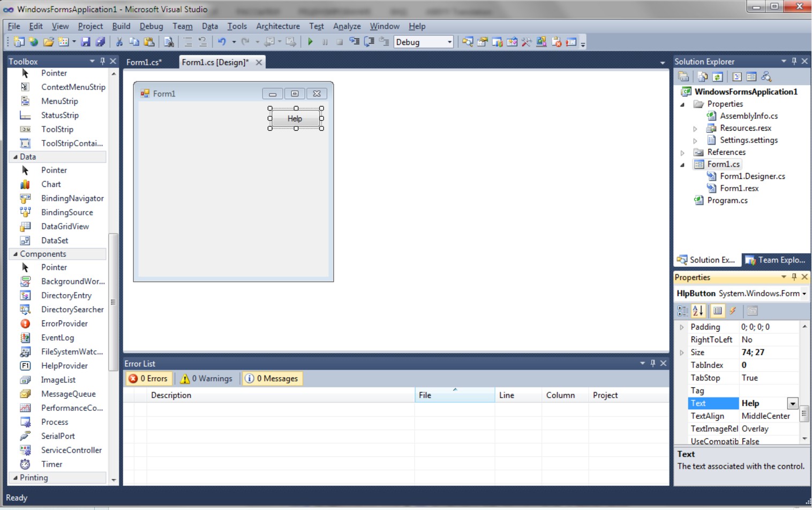This screenshot has width=812, height=510.
Task: Toggle auto-hide pin on Error List panel
Action: coord(653,363)
